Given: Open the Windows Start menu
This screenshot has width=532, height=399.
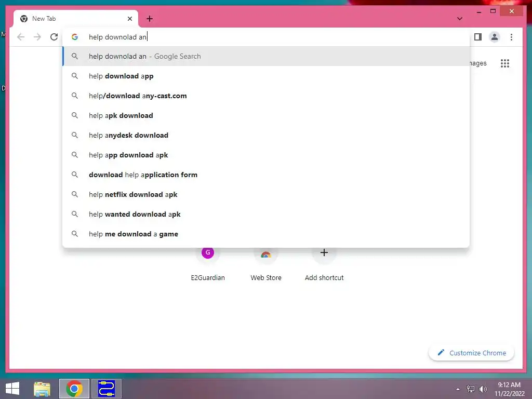Looking at the screenshot, I should [12, 389].
